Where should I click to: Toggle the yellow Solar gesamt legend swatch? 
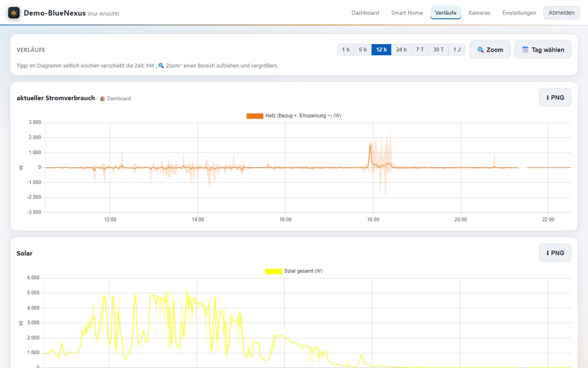pos(274,272)
